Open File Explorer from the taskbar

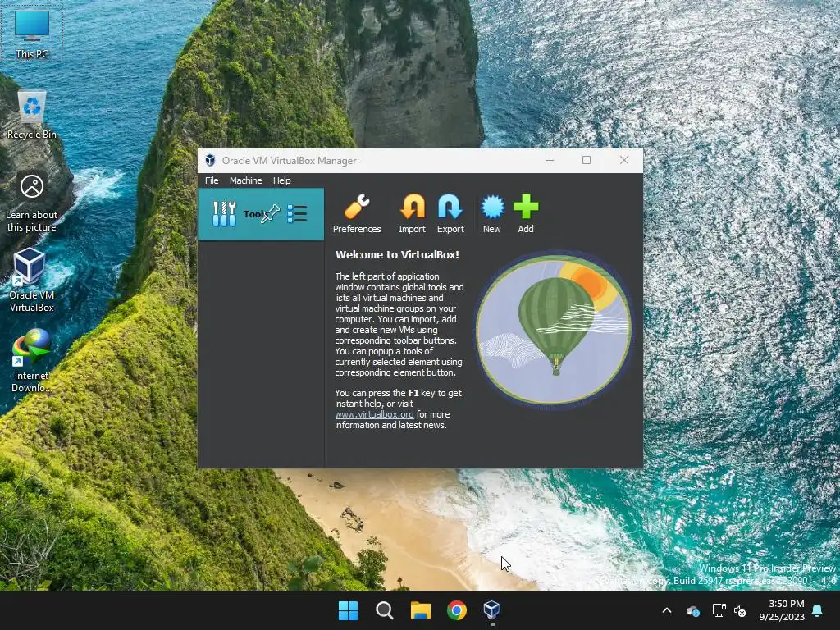click(x=421, y=610)
